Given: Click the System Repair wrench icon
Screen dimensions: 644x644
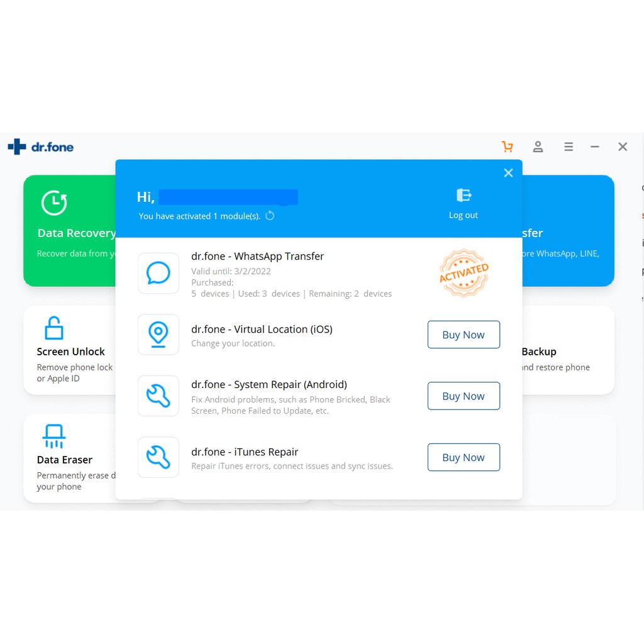Looking at the screenshot, I should click(x=158, y=396).
